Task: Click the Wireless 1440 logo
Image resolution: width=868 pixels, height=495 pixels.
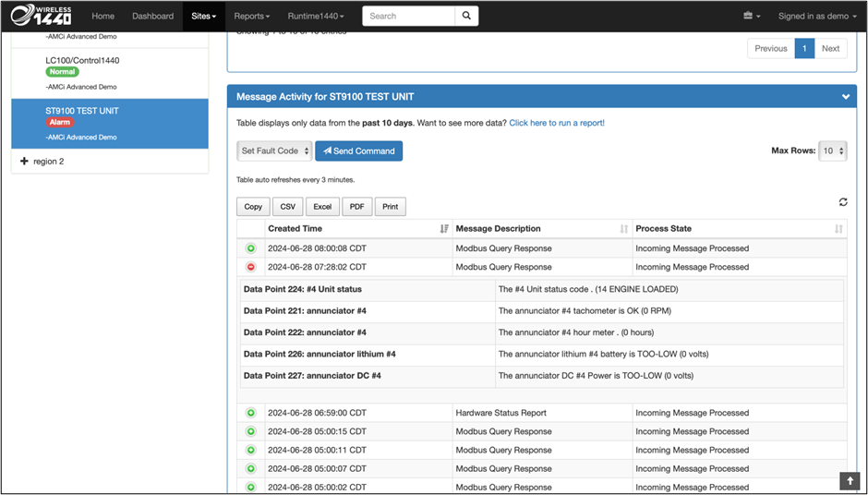Action: [x=42, y=16]
